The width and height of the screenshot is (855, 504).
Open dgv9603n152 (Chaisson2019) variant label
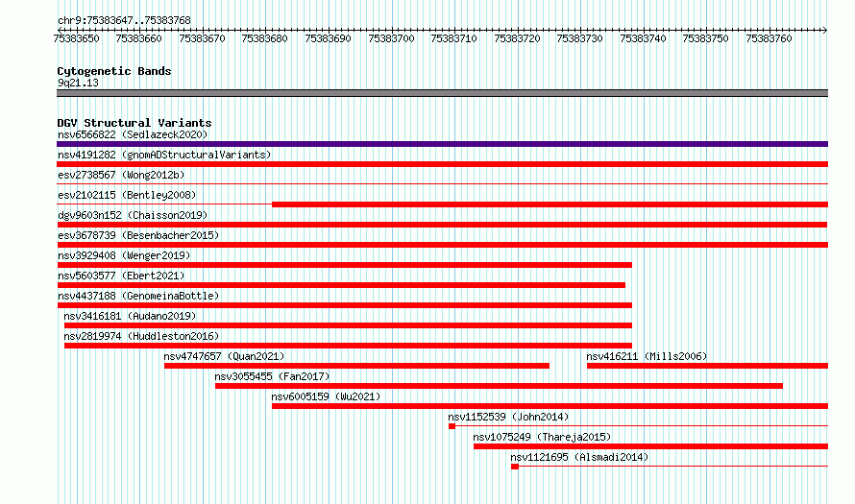tap(133, 215)
